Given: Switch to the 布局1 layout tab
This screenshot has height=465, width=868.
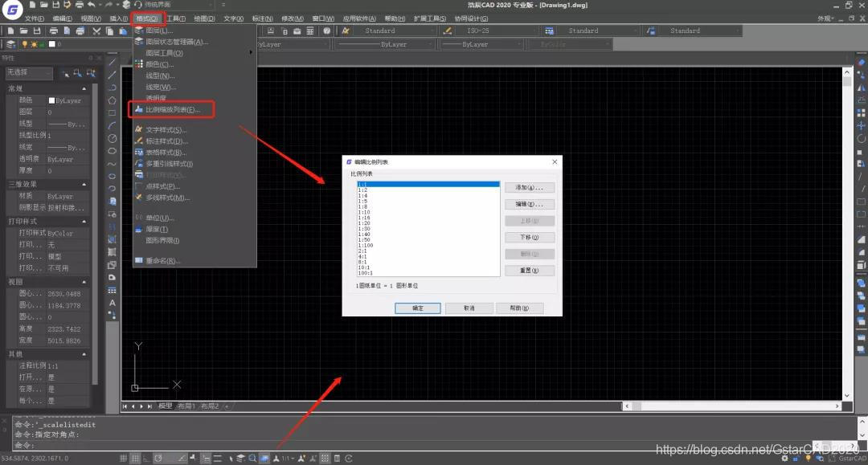Looking at the screenshot, I should pos(186,406).
